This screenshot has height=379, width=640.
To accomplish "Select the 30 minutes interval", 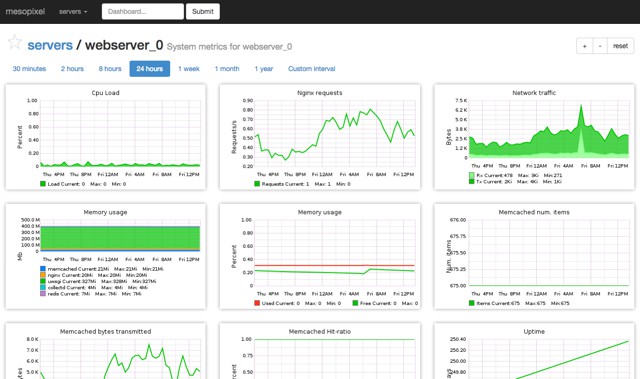I will pos(29,69).
